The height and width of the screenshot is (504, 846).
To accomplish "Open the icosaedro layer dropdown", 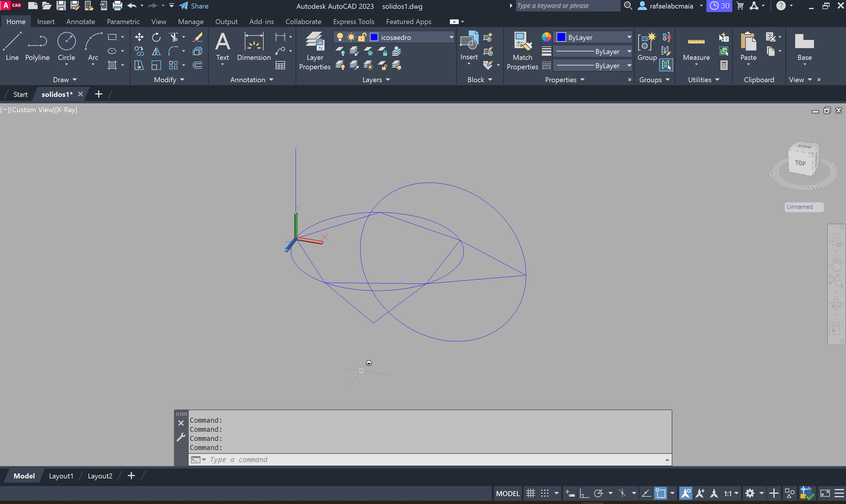I will [x=451, y=37].
